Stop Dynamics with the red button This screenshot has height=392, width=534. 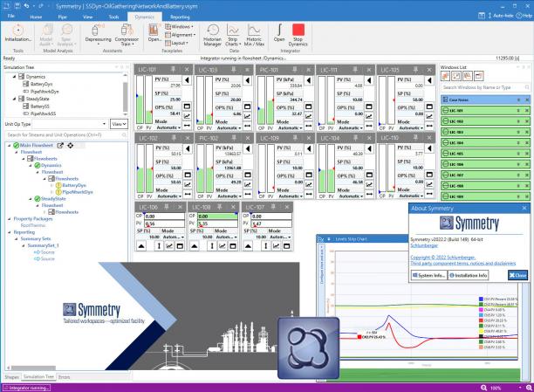pyautogui.click(x=298, y=34)
